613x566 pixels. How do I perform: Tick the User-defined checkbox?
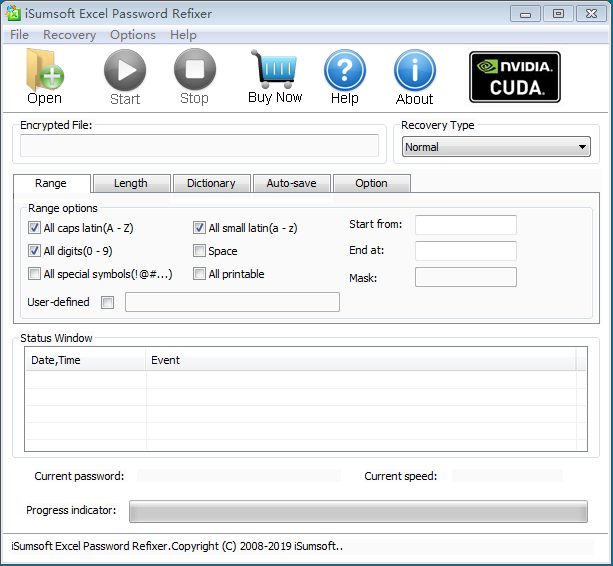(108, 302)
